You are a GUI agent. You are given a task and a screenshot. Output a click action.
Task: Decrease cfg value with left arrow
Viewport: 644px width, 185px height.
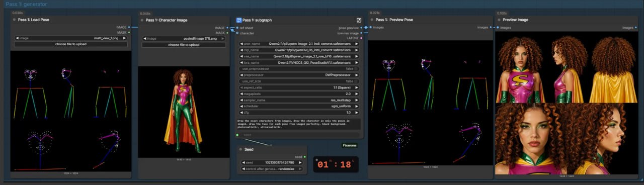click(x=242, y=113)
